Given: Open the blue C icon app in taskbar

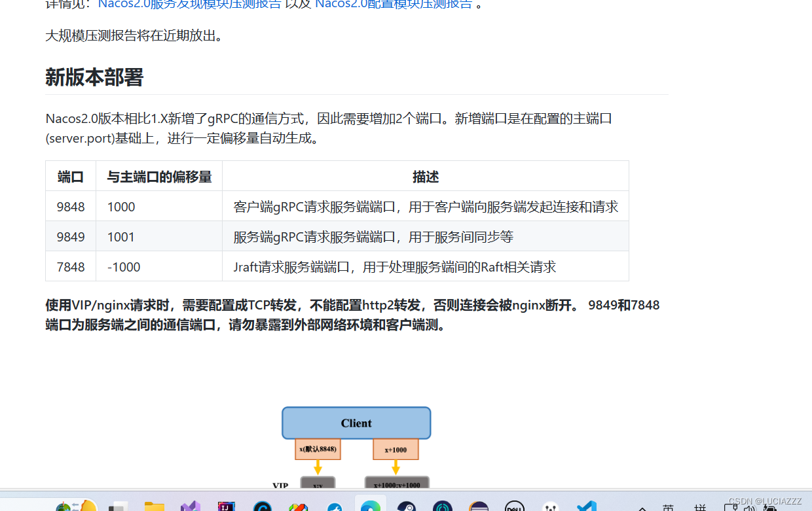Looking at the screenshot, I should tap(263, 506).
